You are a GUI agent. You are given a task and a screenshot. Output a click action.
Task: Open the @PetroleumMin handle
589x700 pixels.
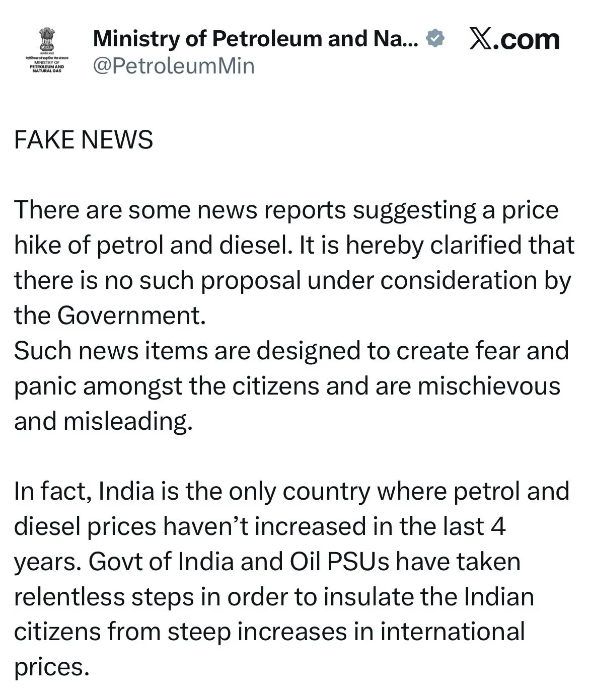[x=174, y=66]
